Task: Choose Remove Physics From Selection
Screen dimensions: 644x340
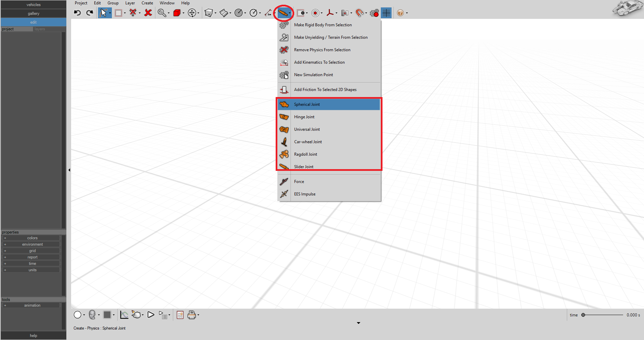Action: click(329, 50)
